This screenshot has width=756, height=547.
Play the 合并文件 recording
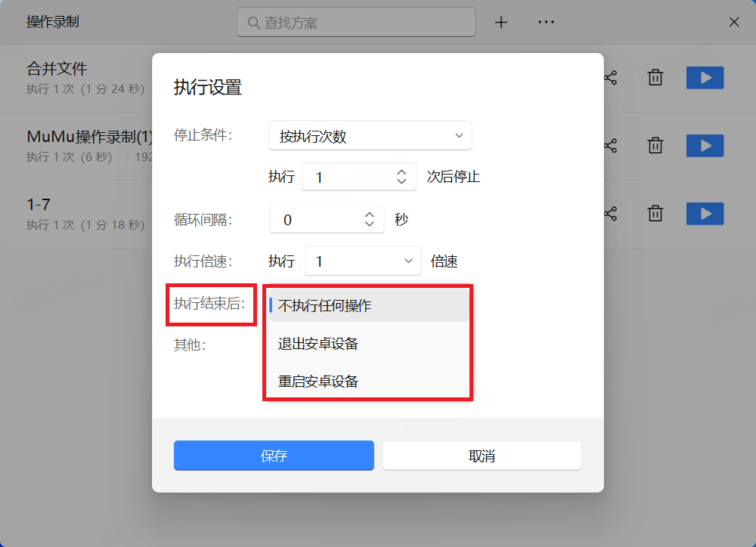(705, 78)
